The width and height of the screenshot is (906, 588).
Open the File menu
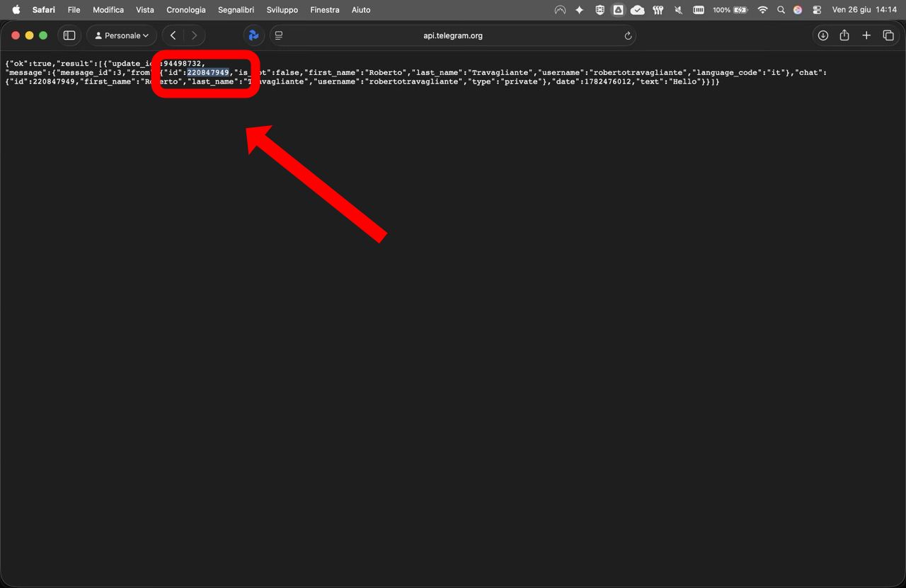[74, 10]
